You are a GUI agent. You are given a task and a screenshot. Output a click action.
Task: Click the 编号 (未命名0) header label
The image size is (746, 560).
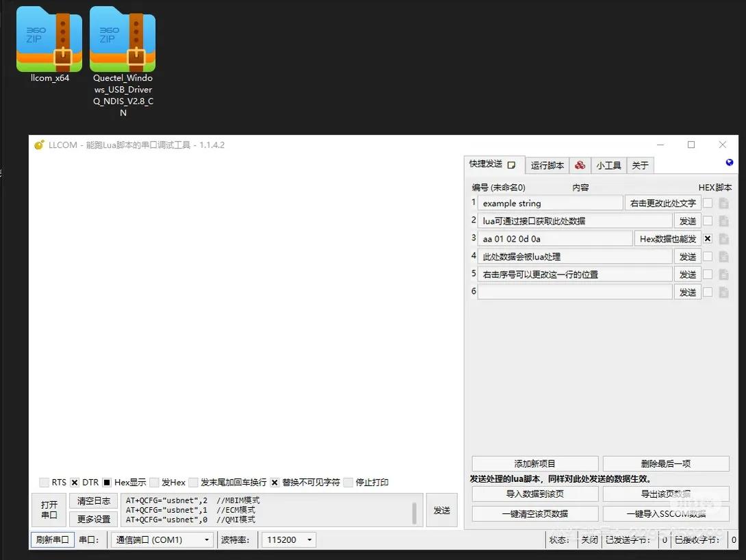tap(499, 188)
